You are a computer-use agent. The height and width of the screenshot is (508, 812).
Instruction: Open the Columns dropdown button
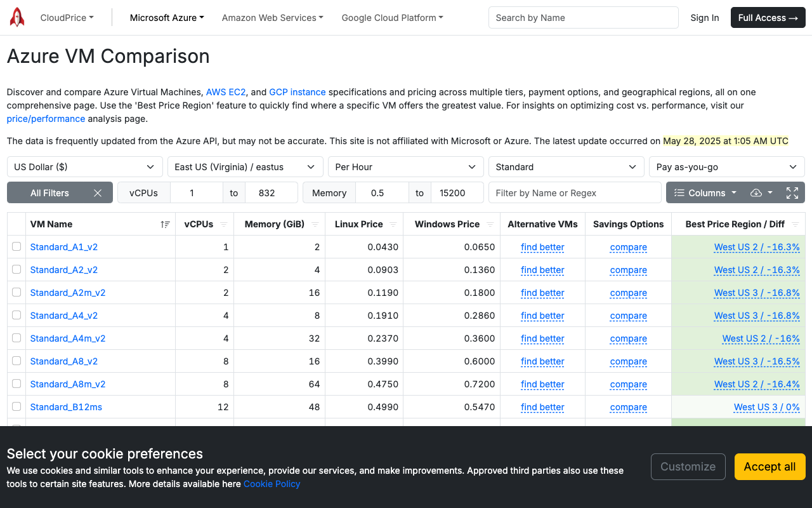point(705,193)
